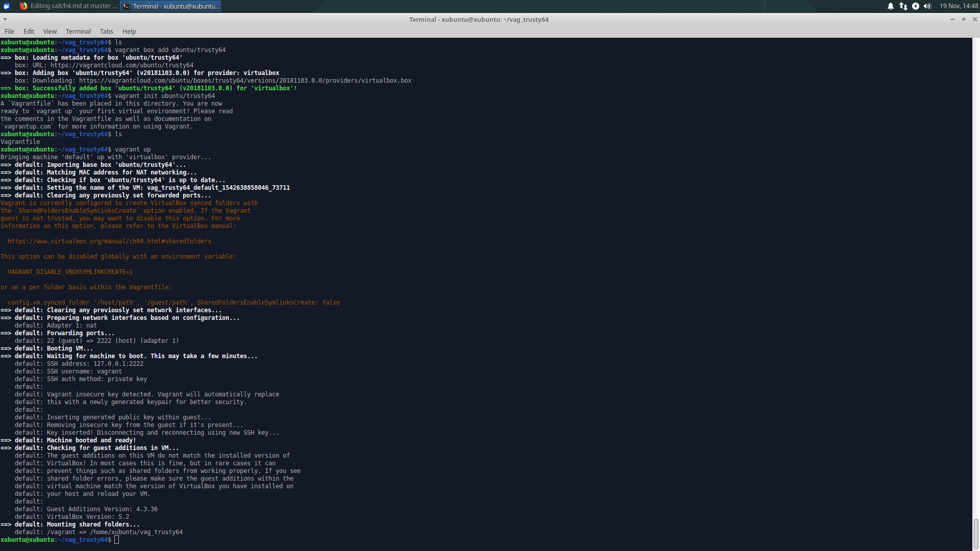Viewport: 980px width, 551px height.
Task: Click the vagrantcloud.com ubuntu/trusty64 URL
Action: click(x=121, y=65)
